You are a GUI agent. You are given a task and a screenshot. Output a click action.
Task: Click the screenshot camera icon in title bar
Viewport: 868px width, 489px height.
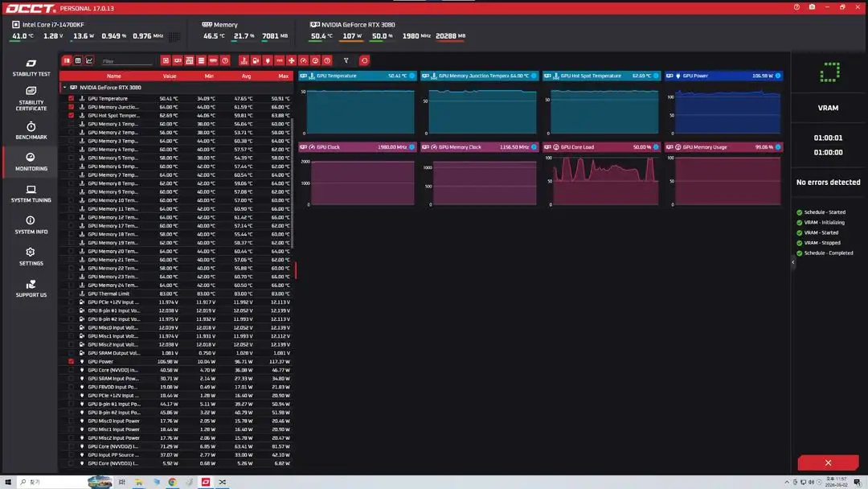[812, 7]
